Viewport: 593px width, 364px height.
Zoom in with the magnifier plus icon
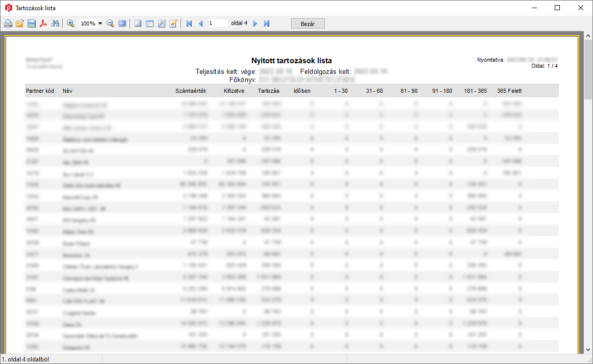[x=70, y=23]
